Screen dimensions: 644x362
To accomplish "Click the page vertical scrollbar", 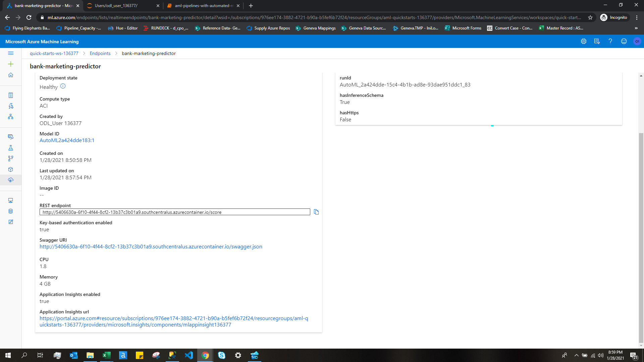I will click(x=641, y=235).
